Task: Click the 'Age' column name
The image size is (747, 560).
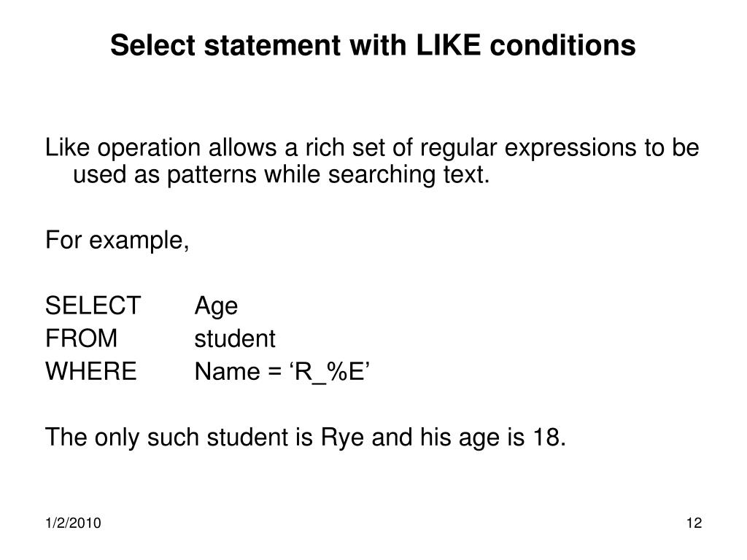Action: point(216,307)
